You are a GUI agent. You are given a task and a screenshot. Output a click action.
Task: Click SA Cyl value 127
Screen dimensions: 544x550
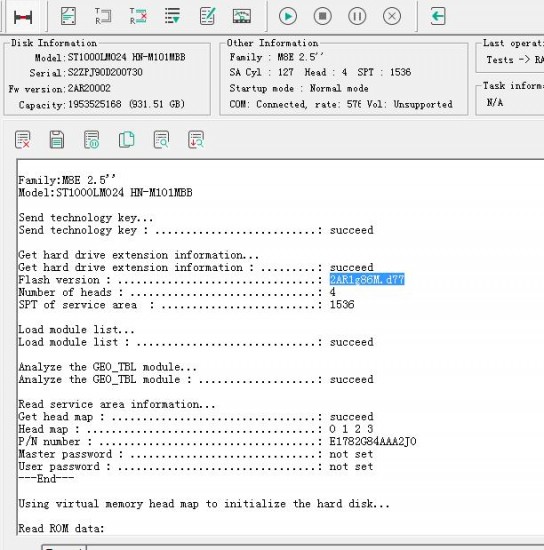click(x=286, y=72)
